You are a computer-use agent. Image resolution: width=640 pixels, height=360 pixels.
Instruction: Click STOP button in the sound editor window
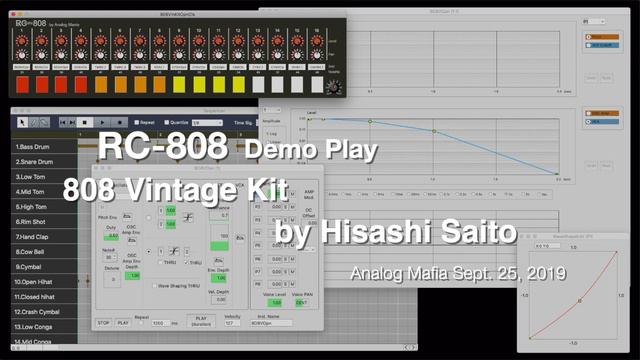tap(104, 323)
